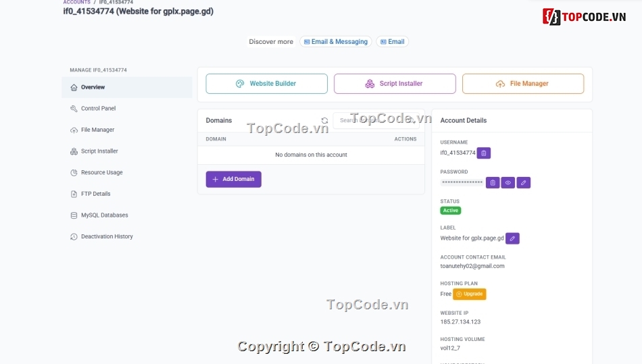Open the Email discover link
This screenshot has width=642, height=364.
tap(392, 42)
